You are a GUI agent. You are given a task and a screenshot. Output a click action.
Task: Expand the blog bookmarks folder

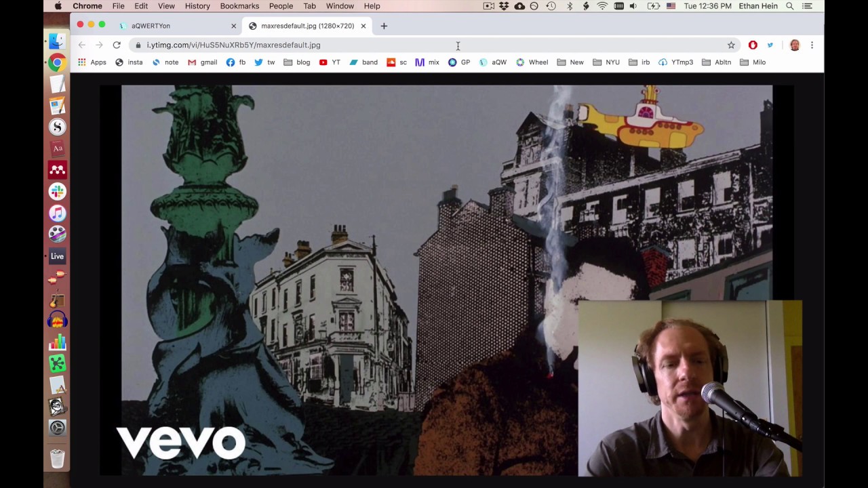tap(297, 62)
